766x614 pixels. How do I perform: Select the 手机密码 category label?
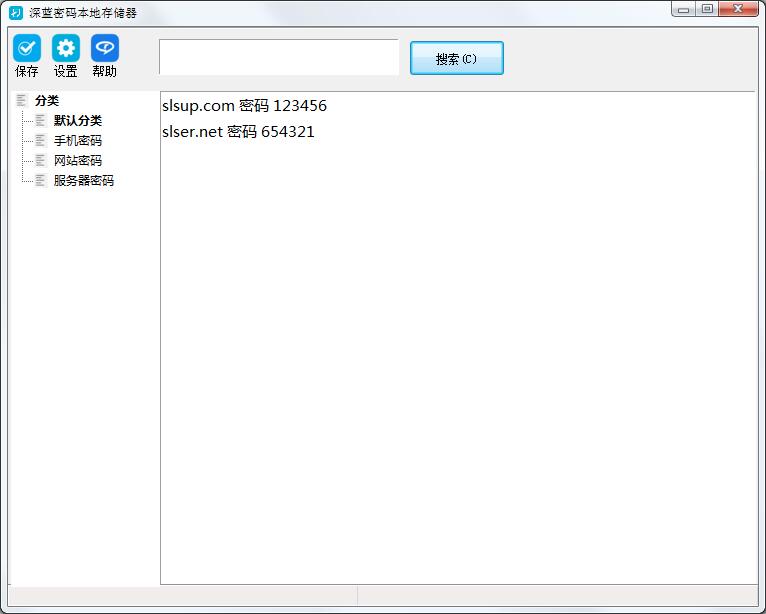tap(78, 140)
